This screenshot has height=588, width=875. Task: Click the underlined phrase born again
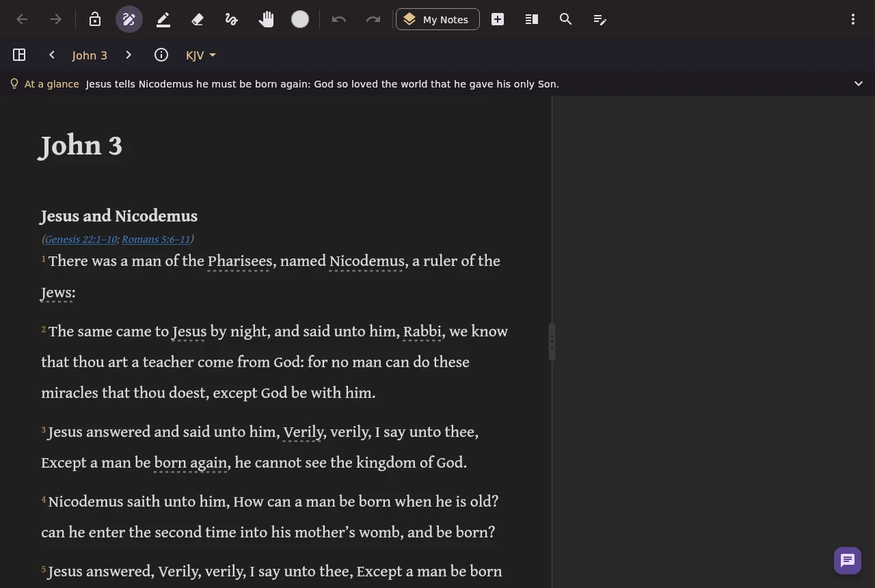click(191, 463)
